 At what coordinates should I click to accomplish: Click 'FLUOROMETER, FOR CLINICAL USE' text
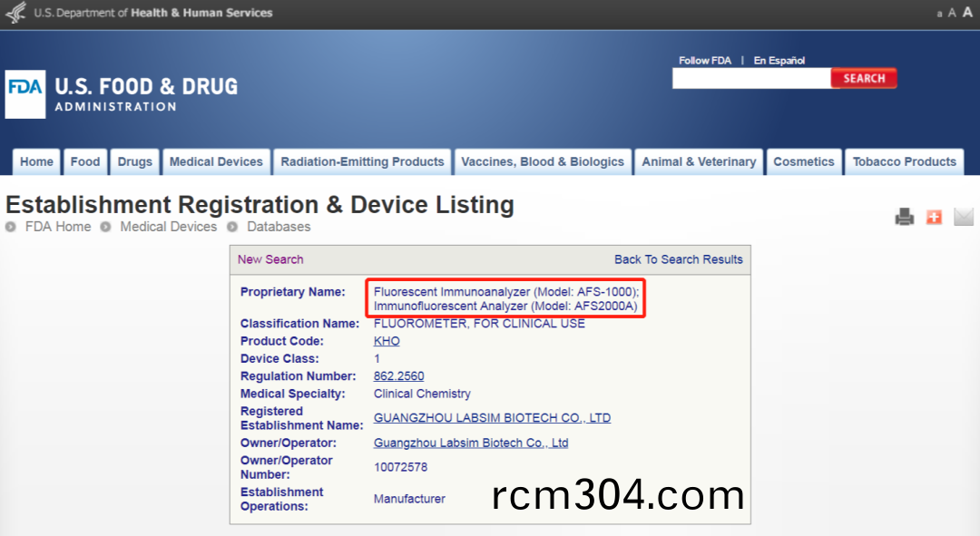click(479, 324)
